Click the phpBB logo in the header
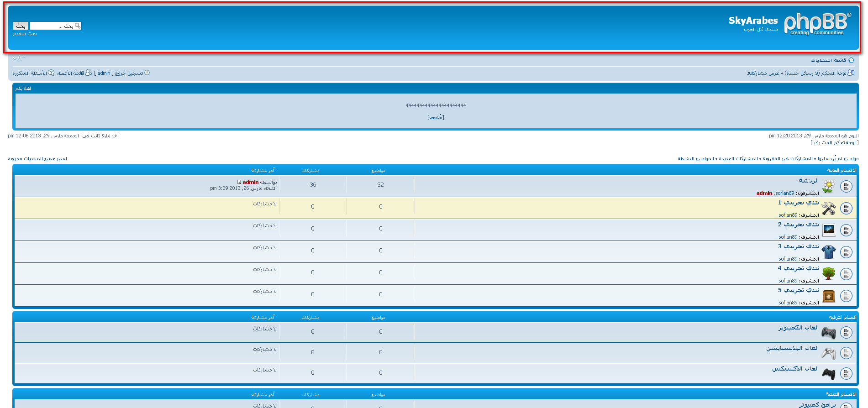 tap(816, 24)
